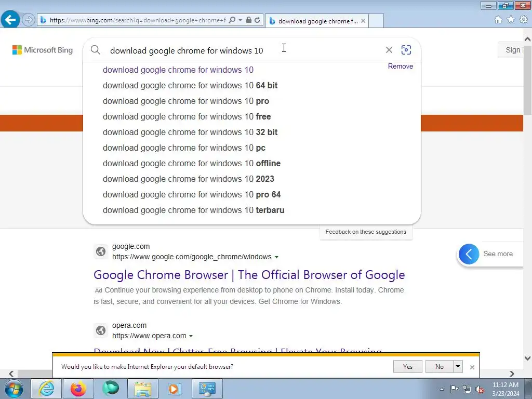This screenshot has width=532, height=399.
Task: Click the muted volume tray icon
Action: 480,390
